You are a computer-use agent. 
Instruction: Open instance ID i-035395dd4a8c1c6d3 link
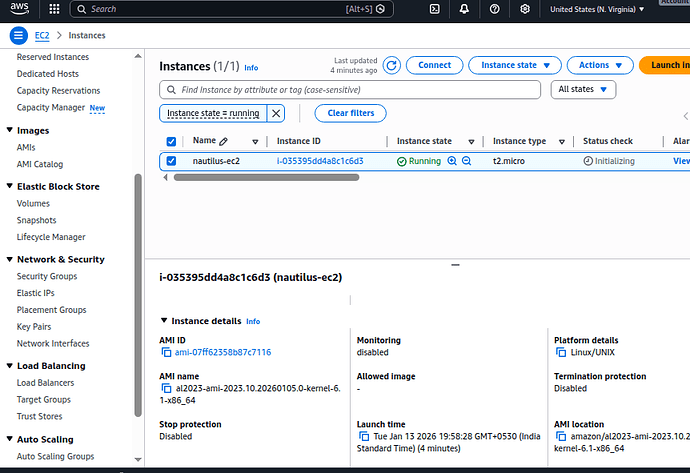tap(320, 161)
